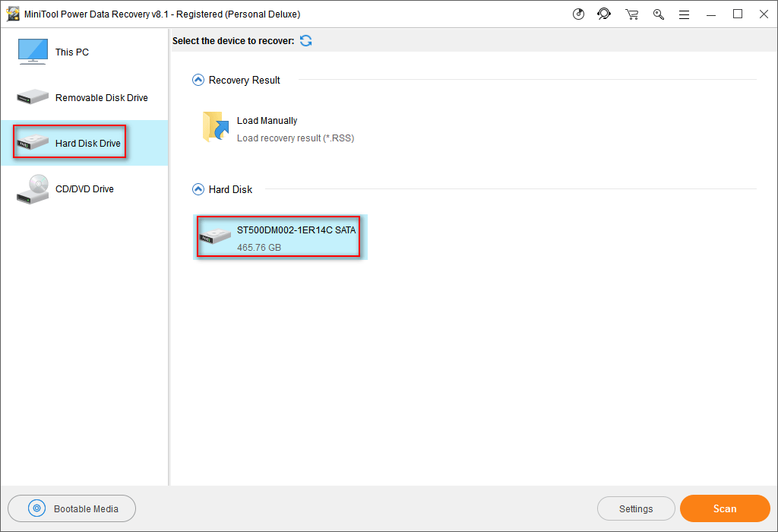Click the Load Manually text
This screenshot has height=532, width=778.
(x=267, y=121)
